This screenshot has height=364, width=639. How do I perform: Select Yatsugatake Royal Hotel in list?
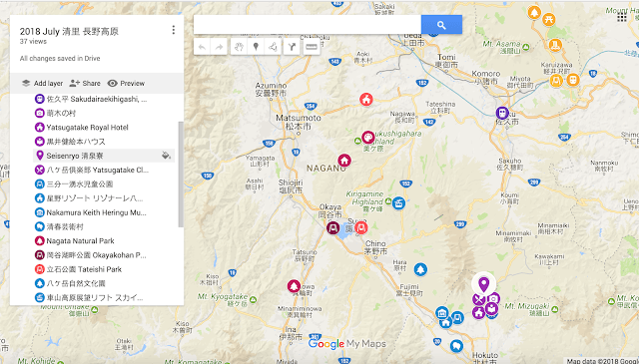[87, 128]
